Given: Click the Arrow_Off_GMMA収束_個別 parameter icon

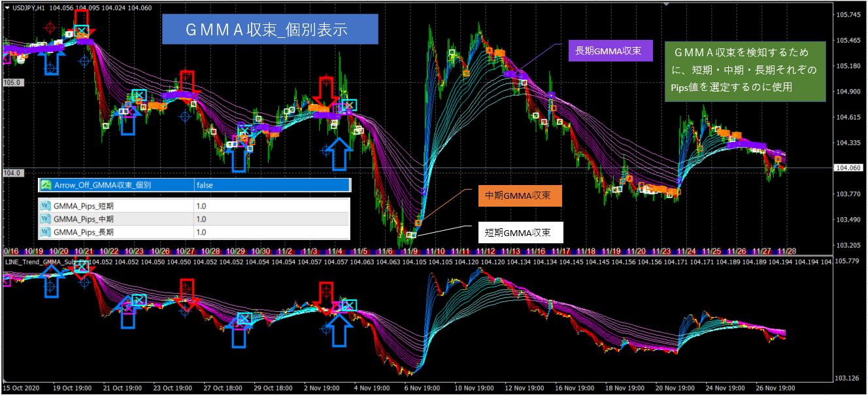Looking at the screenshot, I should tap(46, 185).
